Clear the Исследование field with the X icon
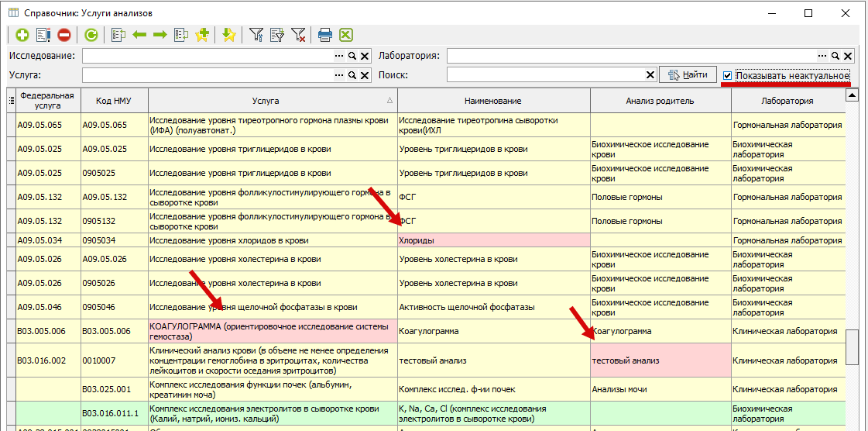Screen dimensions: 868x431 click(x=364, y=56)
